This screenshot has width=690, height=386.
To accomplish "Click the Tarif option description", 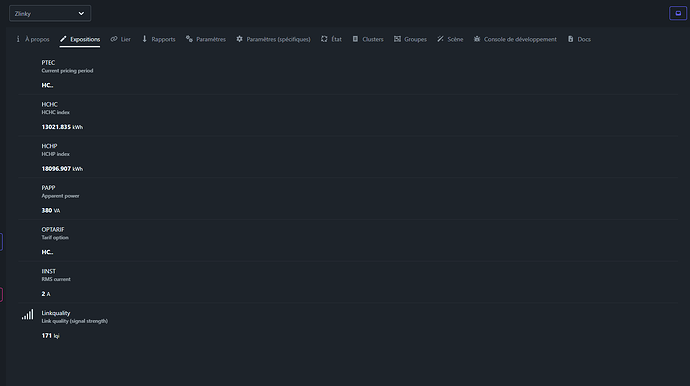I will (x=55, y=237).
